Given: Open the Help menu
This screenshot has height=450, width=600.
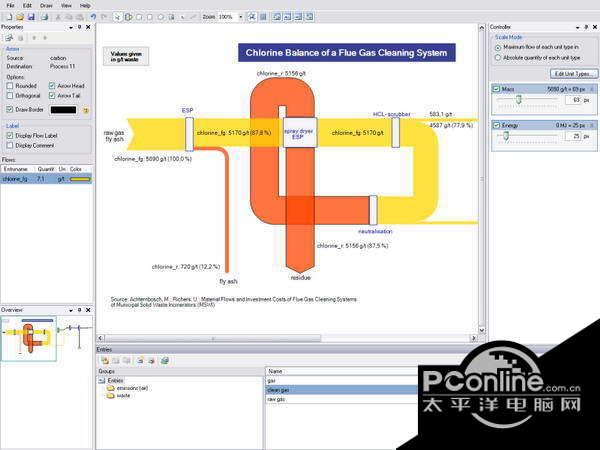Looking at the screenshot, I should [85, 5].
